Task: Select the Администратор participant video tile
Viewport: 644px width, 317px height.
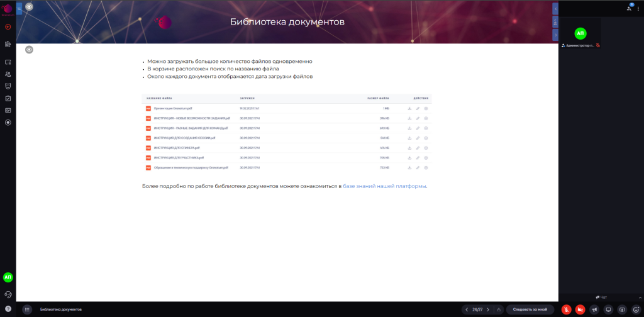Action: coord(580,34)
